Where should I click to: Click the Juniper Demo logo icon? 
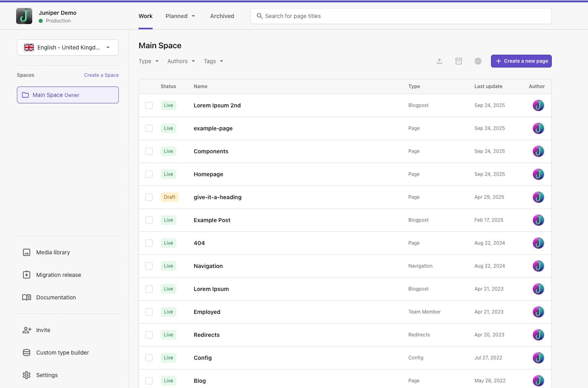click(x=24, y=16)
